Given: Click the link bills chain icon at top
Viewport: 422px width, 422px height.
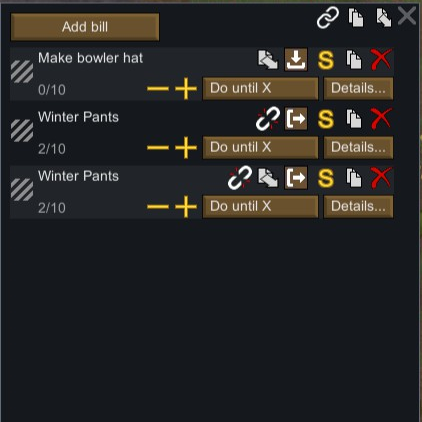Looking at the screenshot, I should click(x=328, y=17).
